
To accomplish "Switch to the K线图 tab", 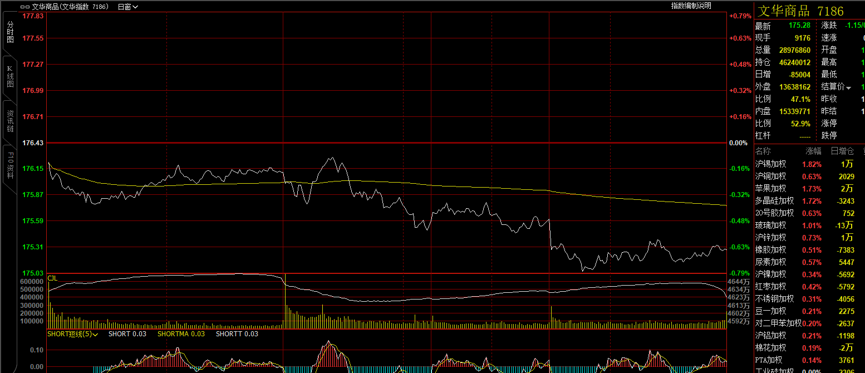I will [9, 76].
